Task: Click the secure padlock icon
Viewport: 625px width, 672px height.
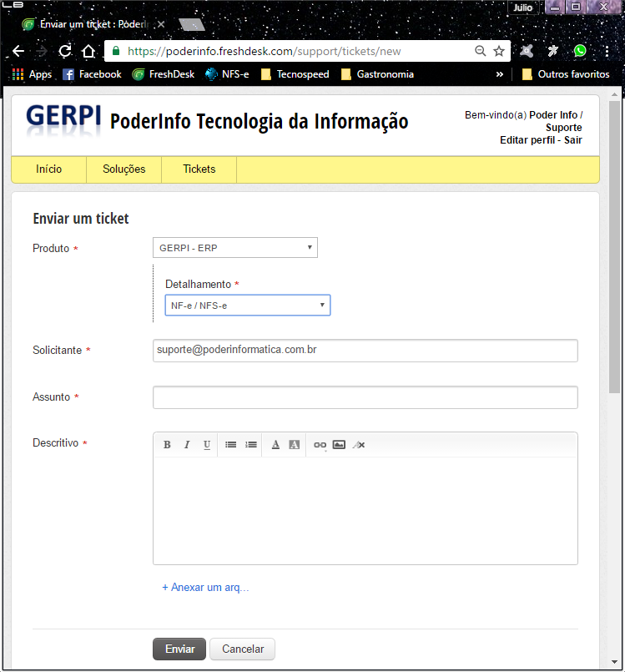Action: [x=116, y=51]
